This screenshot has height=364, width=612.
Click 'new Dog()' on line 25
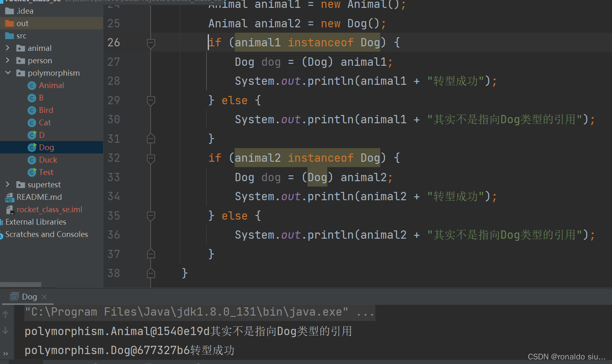[350, 24]
